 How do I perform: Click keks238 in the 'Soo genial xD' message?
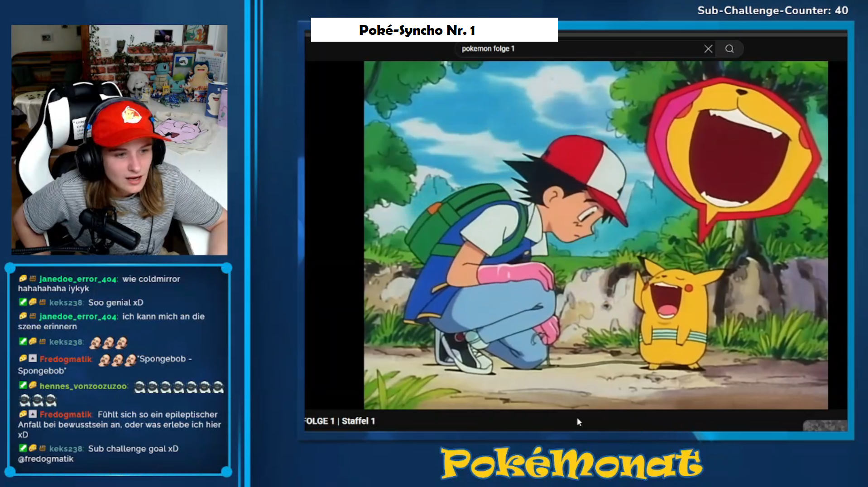[x=66, y=303]
